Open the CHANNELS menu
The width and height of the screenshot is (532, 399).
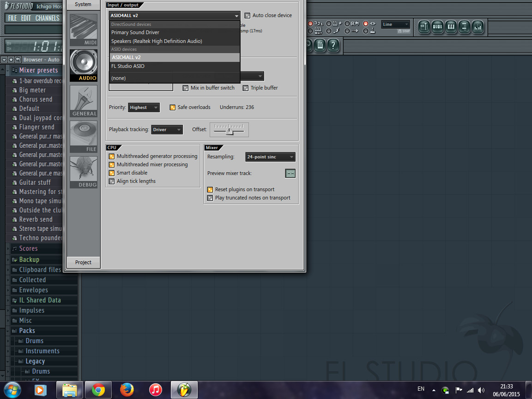tap(48, 18)
